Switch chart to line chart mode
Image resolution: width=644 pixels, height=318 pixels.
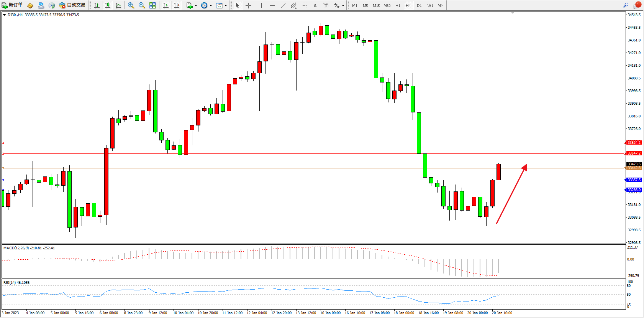click(x=118, y=5)
